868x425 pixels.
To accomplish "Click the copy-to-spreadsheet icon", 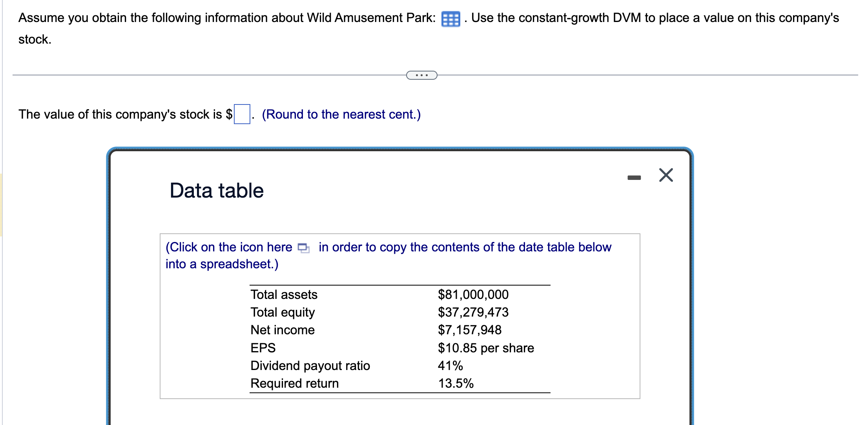I will tap(303, 248).
